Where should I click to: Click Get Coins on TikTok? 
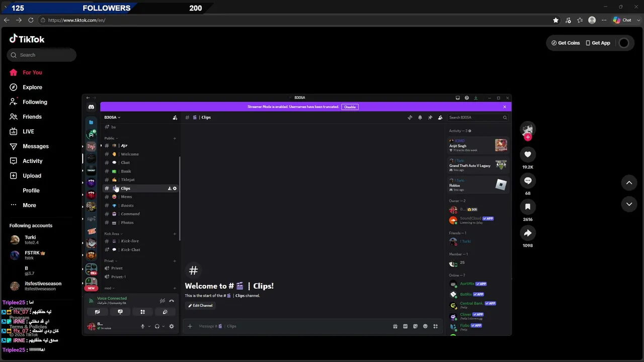[x=566, y=43]
